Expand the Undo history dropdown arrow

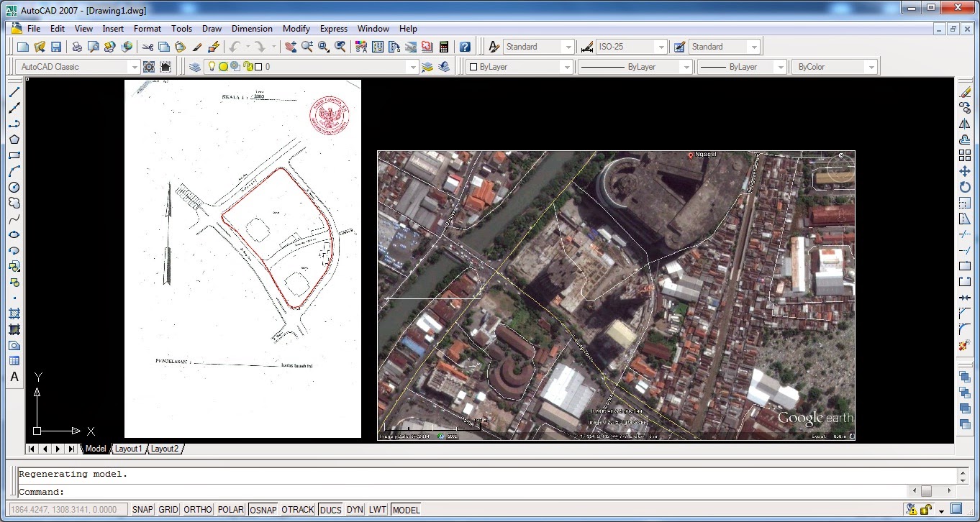point(248,47)
